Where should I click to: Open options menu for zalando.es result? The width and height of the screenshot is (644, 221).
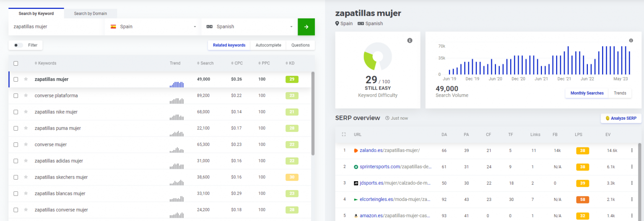pyautogui.click(x=631, y=150)
